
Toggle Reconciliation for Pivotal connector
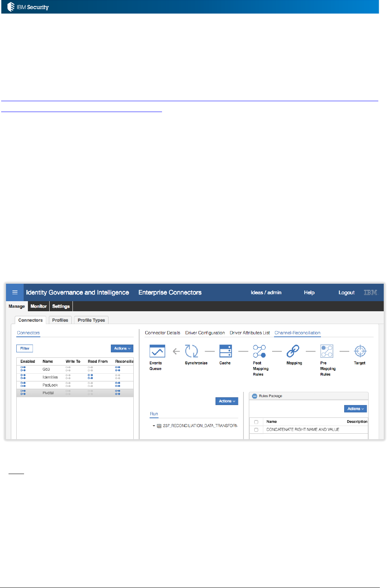(x=117, y=393)
